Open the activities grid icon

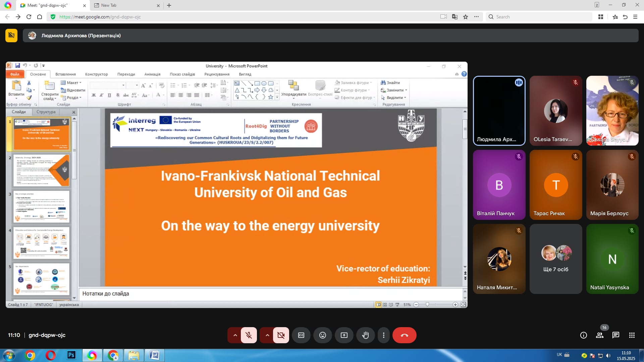pos(632,335)
